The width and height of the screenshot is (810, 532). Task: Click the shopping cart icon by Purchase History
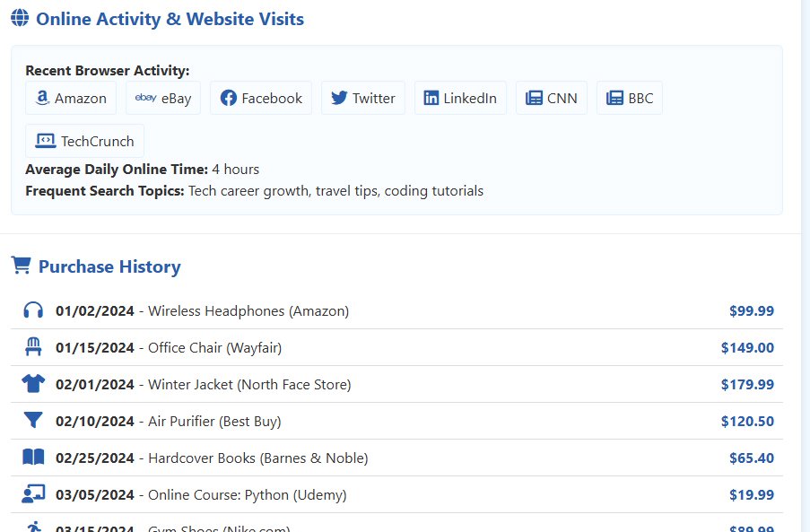tap(22, 265)
